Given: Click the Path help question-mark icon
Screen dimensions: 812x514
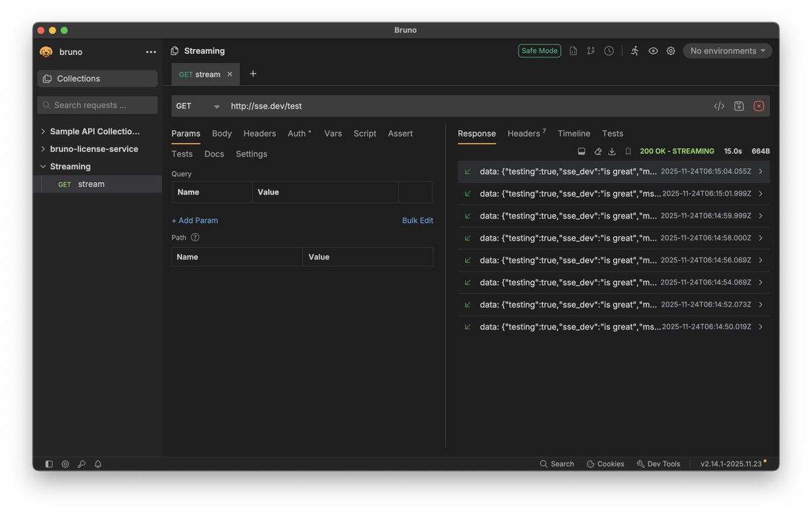Looking at the screenshot, I should (x=195, y=238).
